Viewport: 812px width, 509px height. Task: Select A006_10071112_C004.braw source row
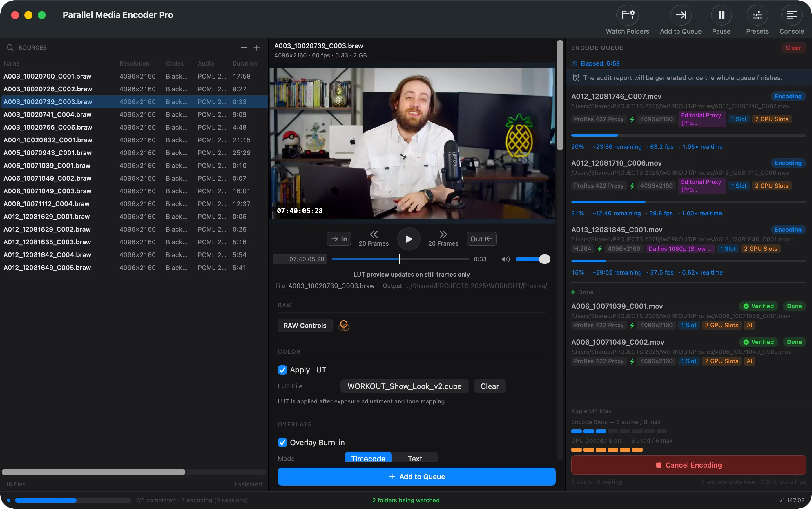pyautogui.click(x=134, y=204)
